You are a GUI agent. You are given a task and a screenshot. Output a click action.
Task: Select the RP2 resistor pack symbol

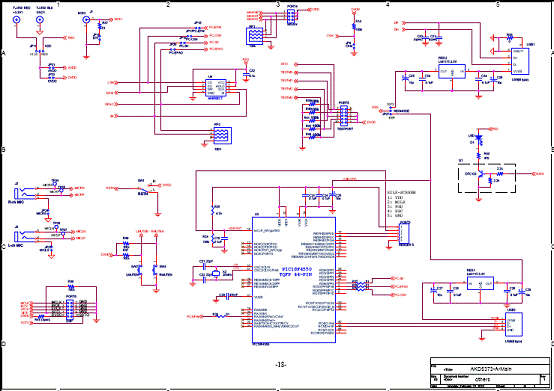223,136
